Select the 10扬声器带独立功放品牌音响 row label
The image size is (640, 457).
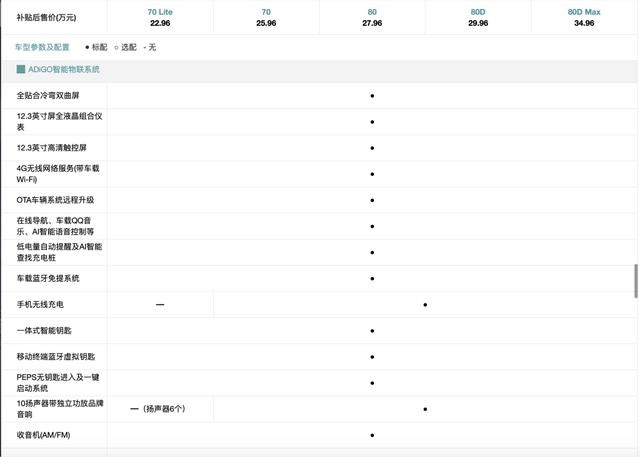click(x=60, y=409)
